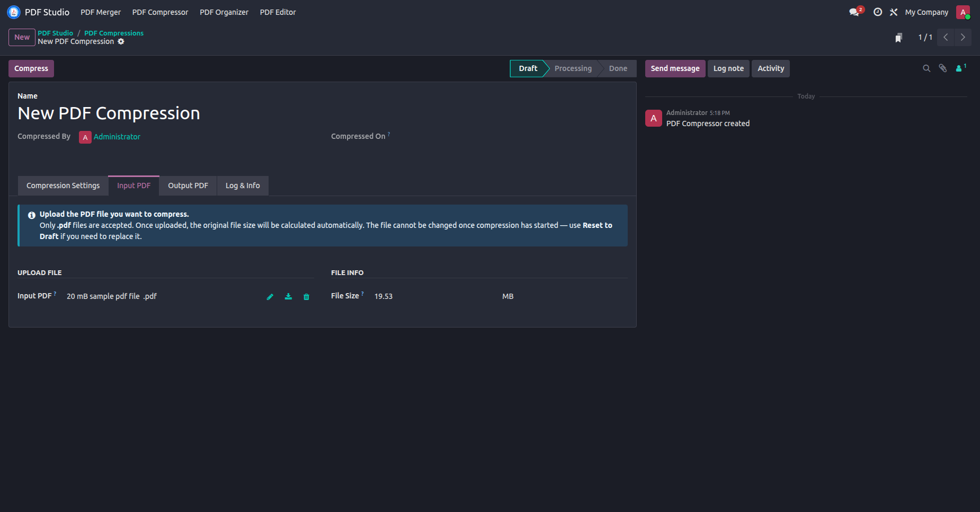Click the gear actions icon beside record title
This screenshot has width=980, height=512.
point(121,41)
